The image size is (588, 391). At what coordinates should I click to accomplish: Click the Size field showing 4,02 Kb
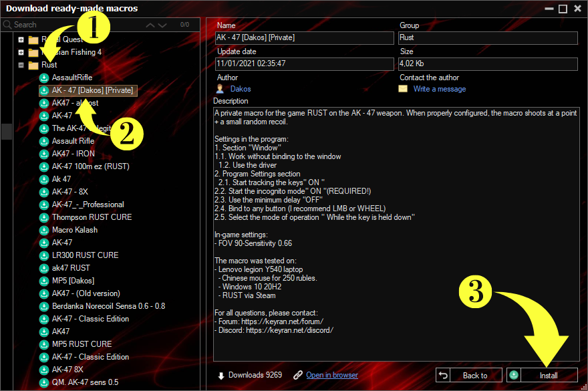click(488, 63)
